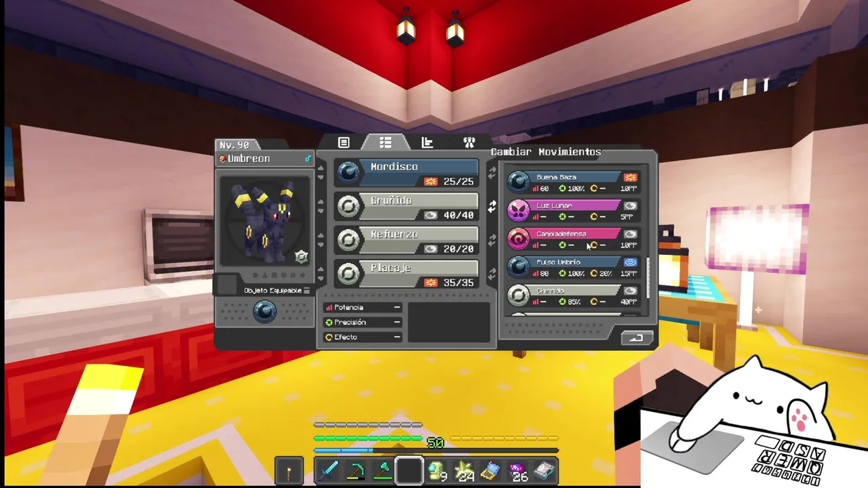Click Chirrido normal type icon

coord(519,296)
